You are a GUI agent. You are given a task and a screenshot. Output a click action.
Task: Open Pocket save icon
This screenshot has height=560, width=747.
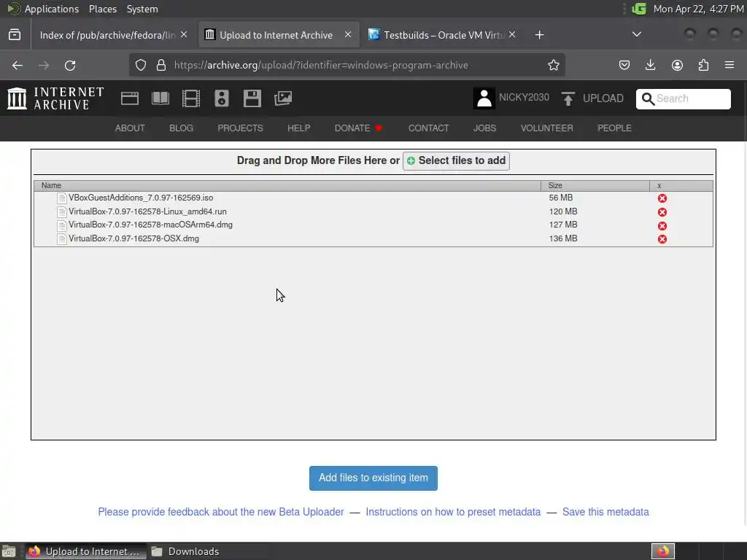624,65
